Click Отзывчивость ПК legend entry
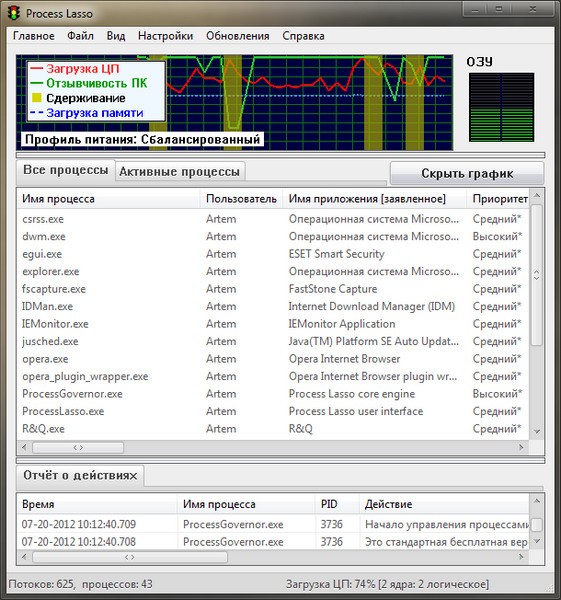 tap(89, 83)
